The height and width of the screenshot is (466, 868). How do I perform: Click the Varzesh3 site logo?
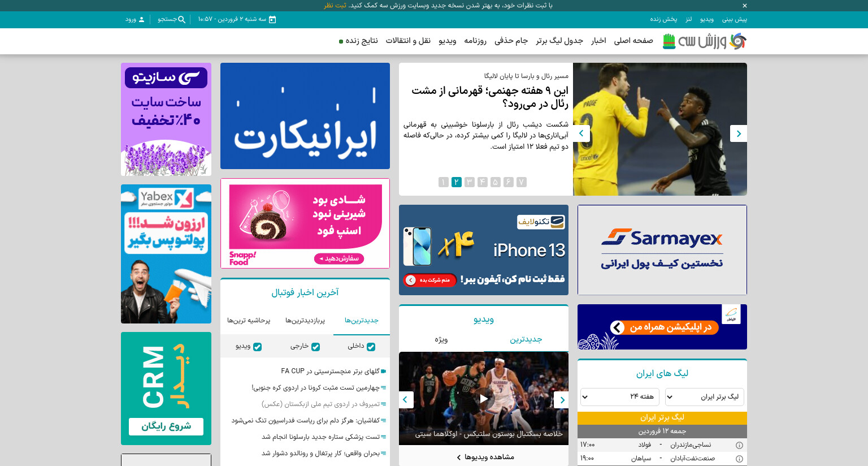705,41
